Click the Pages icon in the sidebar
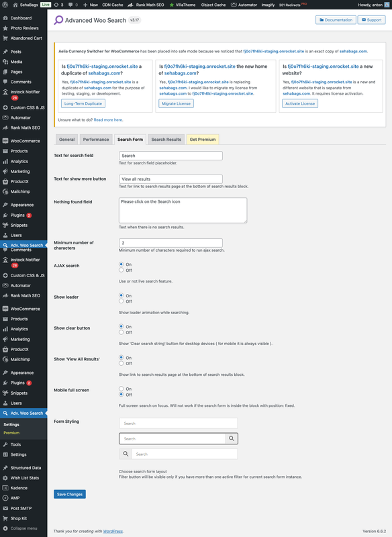This screenshot has height=537, width=392. [x=5, y=72]
